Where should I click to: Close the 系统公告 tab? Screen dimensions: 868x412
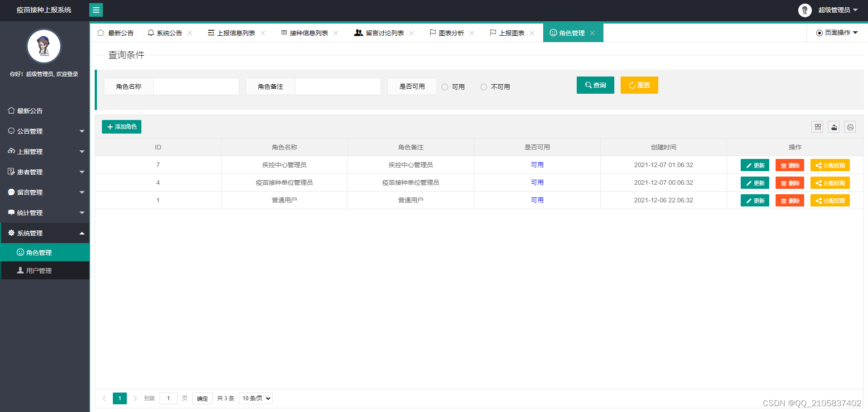[190, 33]
